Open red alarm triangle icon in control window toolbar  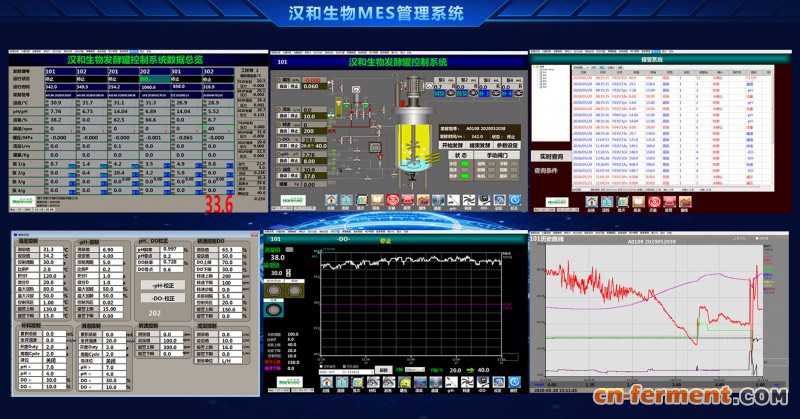[408, 200]
